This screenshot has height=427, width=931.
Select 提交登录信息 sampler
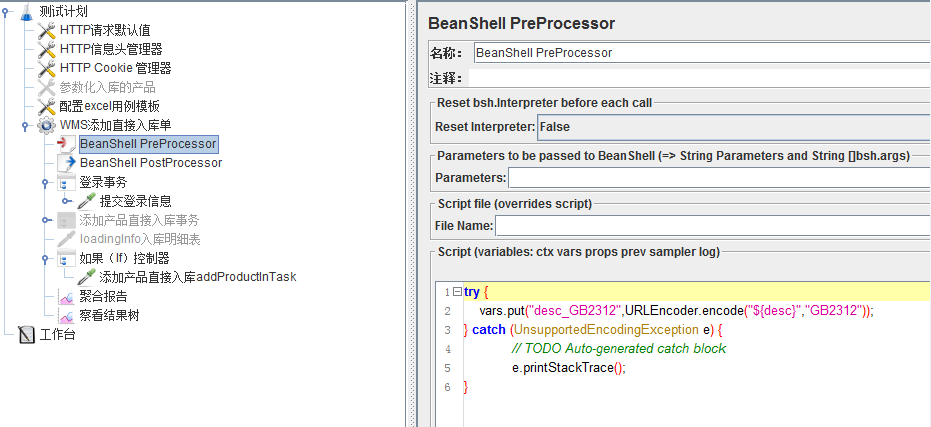pyautogui.click(x=135, y=201)
